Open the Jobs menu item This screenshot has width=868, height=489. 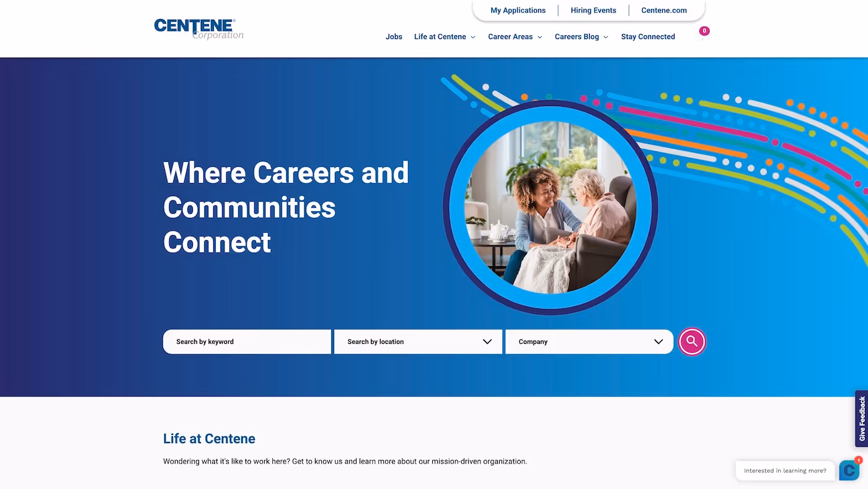coord(394,37)
